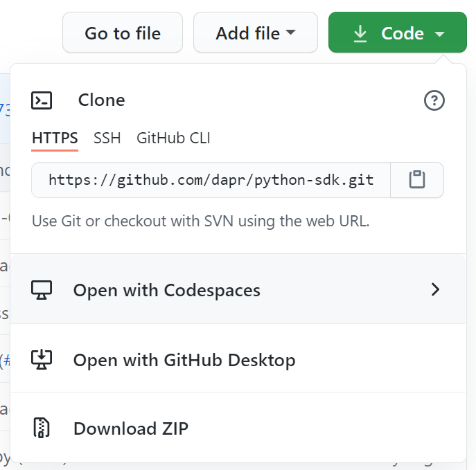Click the download arrow icon on Code button
Image resolution: width=476 pixels, height=470 pixels.
360,33
